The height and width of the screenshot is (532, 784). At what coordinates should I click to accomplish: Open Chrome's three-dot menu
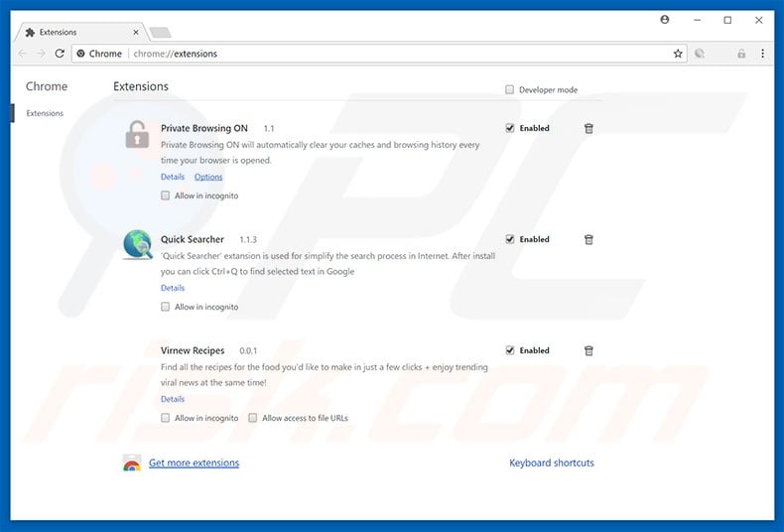762,54
